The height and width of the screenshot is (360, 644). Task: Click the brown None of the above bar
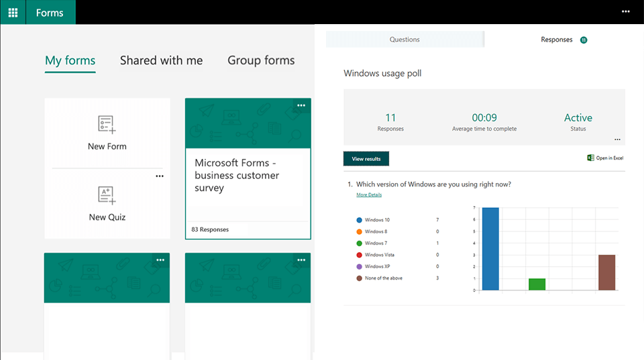(606, 272)
